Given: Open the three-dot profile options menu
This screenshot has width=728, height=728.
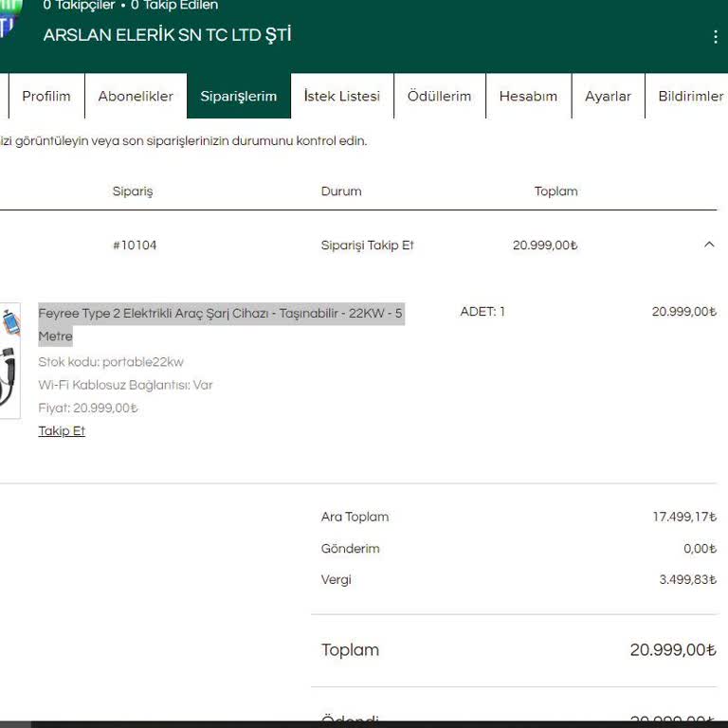Looking at the screenshot, I should 715,37.
